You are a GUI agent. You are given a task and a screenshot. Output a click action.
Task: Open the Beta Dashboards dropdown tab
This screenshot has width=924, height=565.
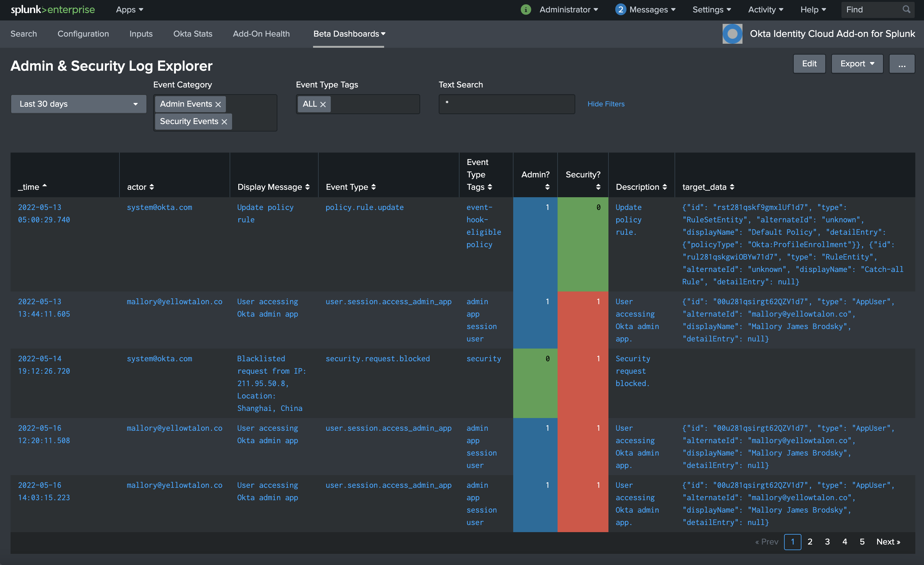(349, 34)
